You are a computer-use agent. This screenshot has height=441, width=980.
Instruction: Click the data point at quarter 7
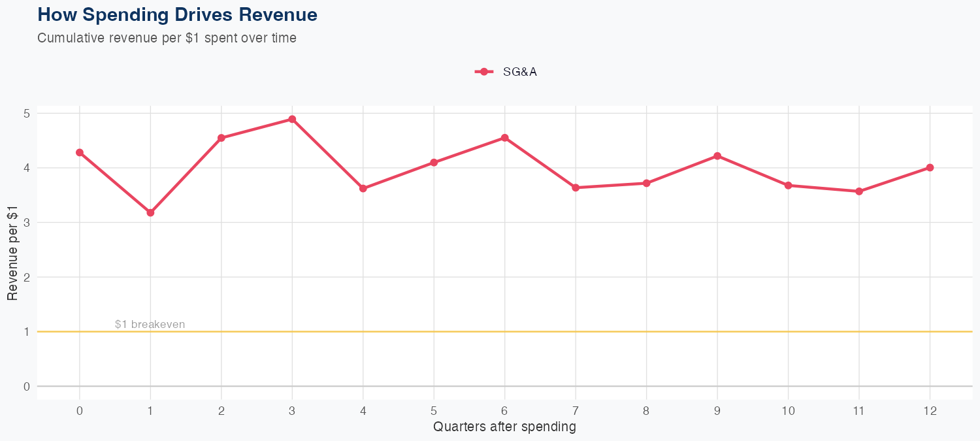click(576, 188)
